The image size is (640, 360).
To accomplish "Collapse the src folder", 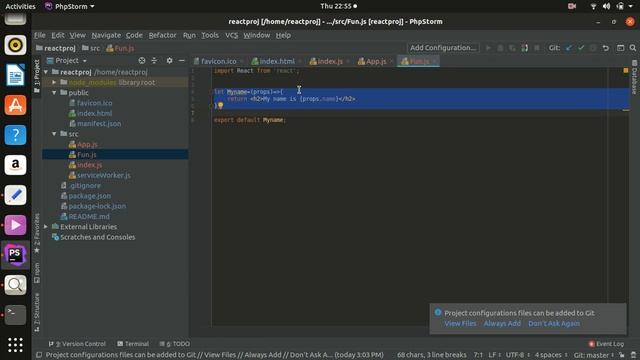I will (x=54, y=134).
